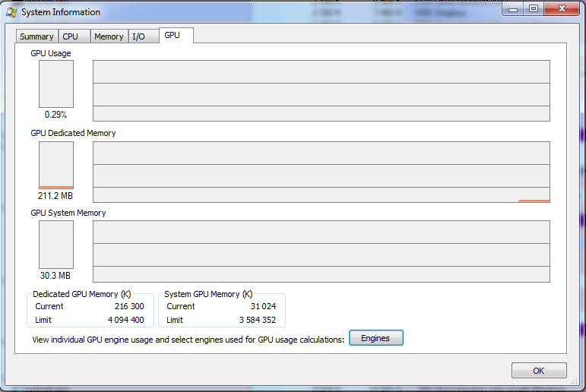Open the CPU tab
The height and width of the screenshot is (392, 586).
click(x=74, y=36)
